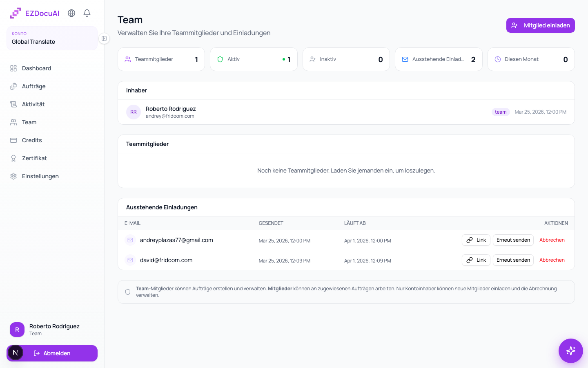Sign out with the Abmelden button

52,353
